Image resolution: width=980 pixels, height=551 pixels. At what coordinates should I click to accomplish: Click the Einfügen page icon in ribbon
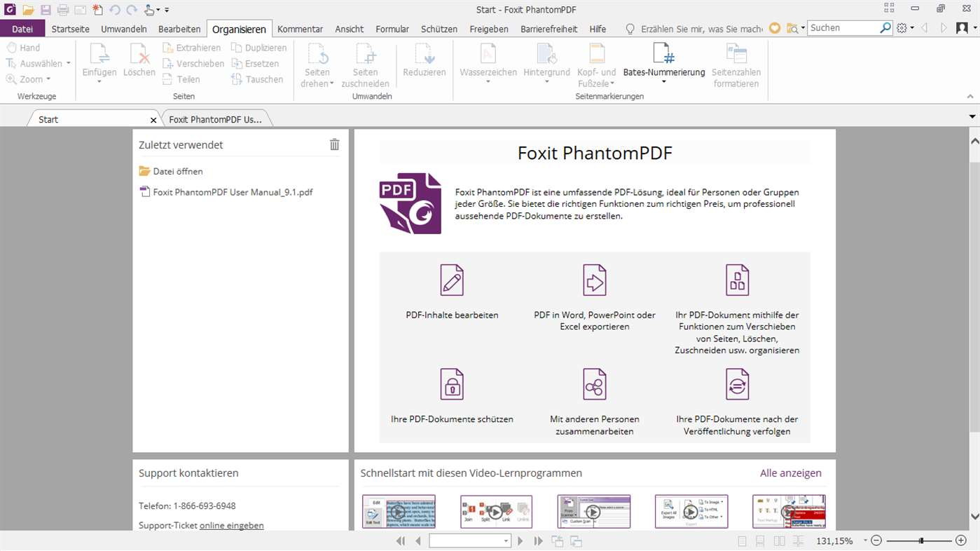pos(99,55)
